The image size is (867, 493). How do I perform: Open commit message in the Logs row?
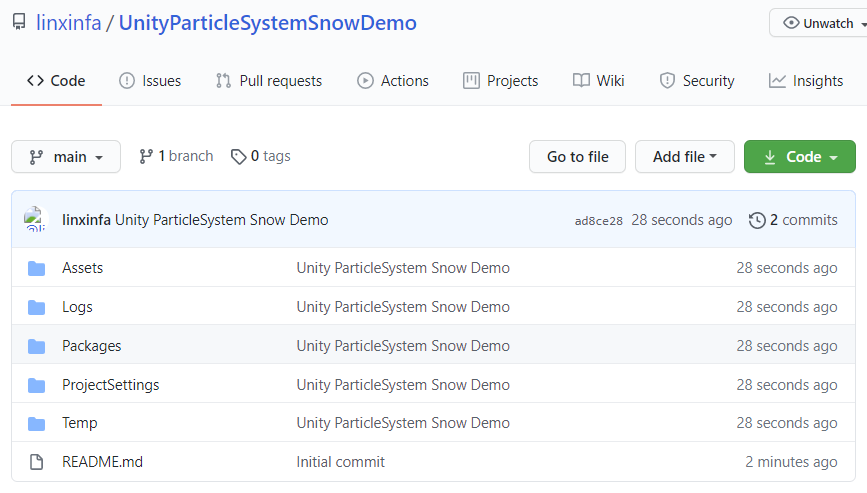pyautogui.click(x=403, y=307)
